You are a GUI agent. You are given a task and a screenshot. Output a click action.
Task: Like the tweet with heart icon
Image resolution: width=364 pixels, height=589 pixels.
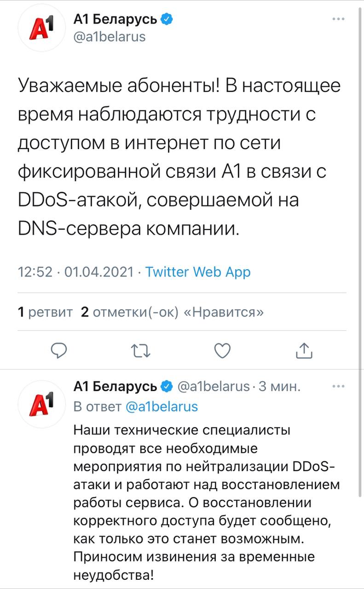pos(223,351)
